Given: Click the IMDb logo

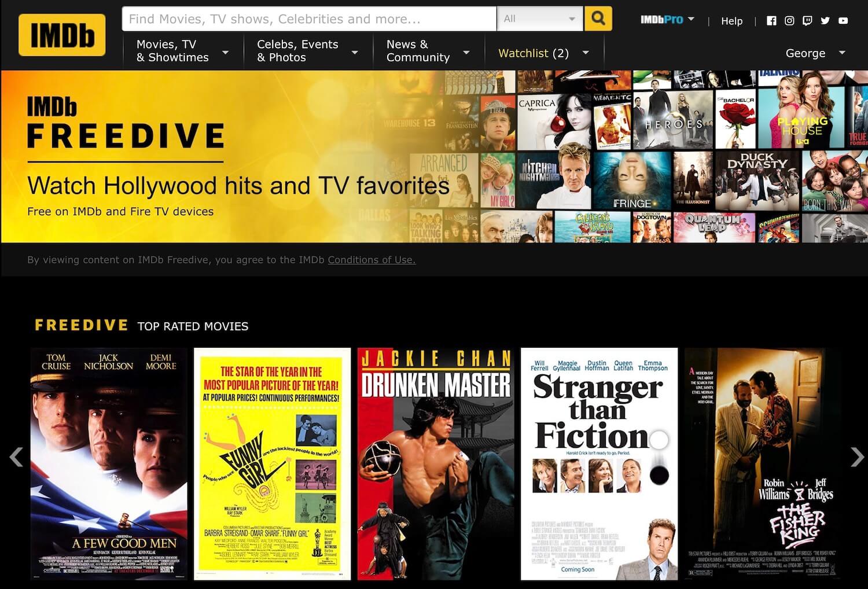Looking at the screenshot, I should (x=62, y=35).
